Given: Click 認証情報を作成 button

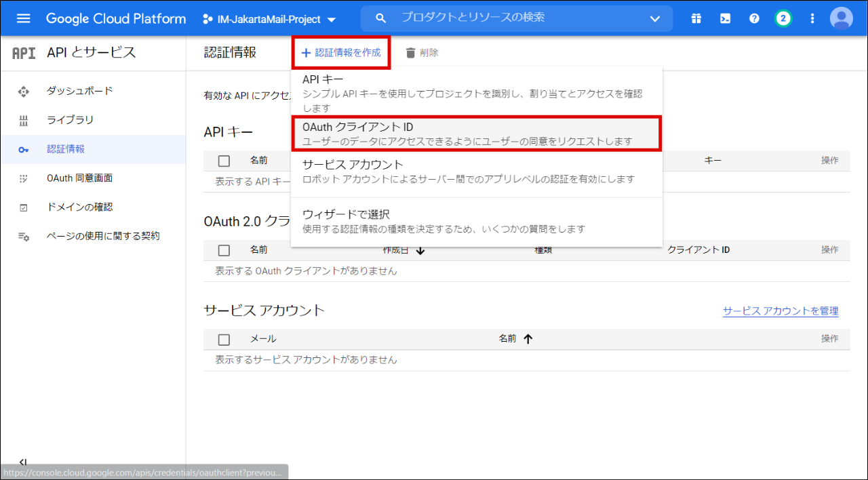Looking at the screenshot, I should coord(341,53).
